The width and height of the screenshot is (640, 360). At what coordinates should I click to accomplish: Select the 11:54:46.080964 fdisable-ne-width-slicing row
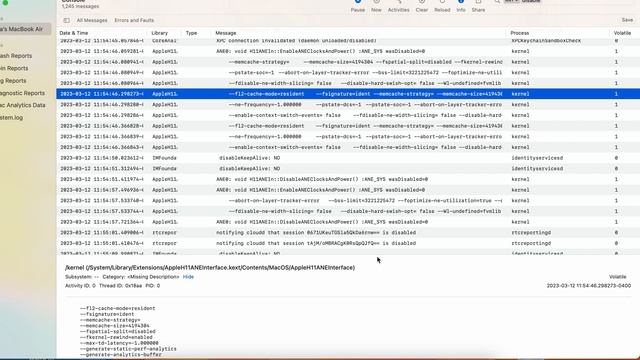348,83
